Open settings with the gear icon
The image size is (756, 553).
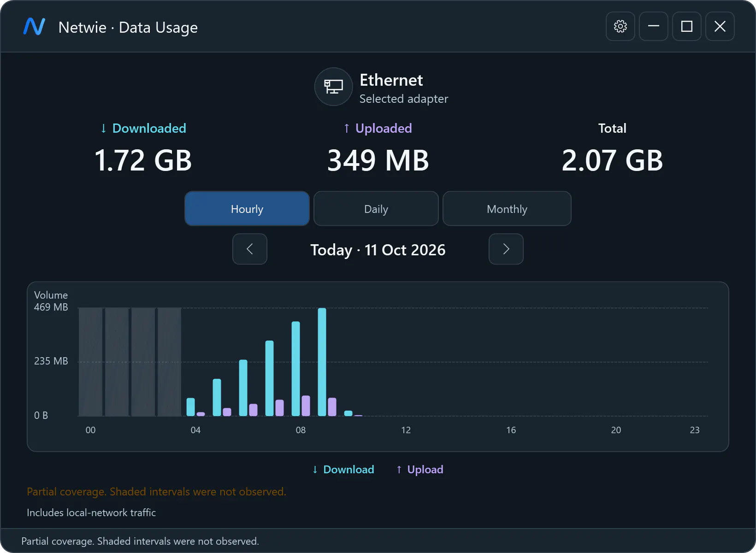620,26
